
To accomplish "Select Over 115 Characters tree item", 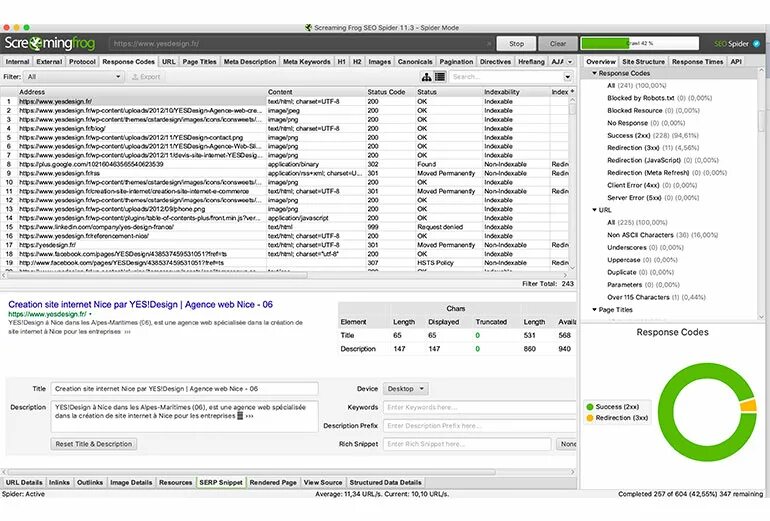I will (656, 297).
